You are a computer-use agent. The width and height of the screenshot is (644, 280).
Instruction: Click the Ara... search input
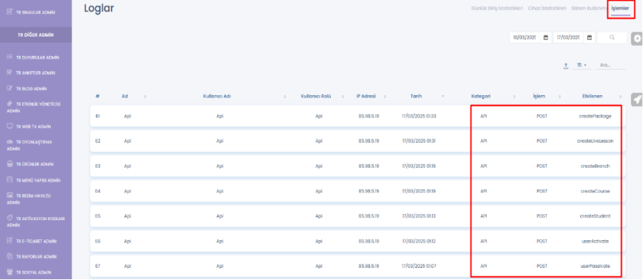610,65
